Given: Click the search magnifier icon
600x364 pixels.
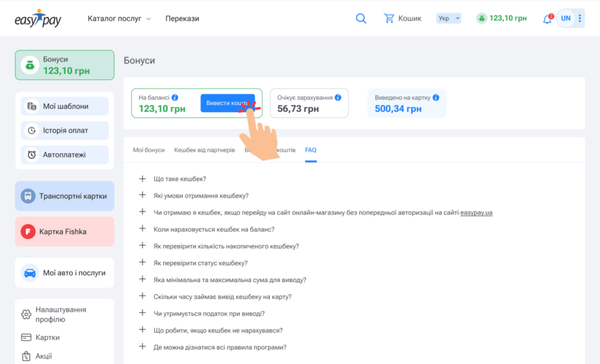Looking at the screenshot, I should 361,18.
